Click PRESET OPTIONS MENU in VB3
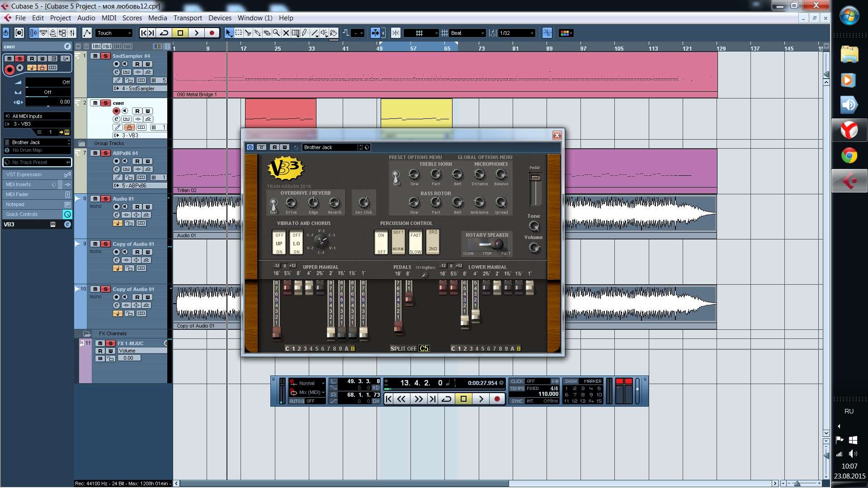 (415, 157)
